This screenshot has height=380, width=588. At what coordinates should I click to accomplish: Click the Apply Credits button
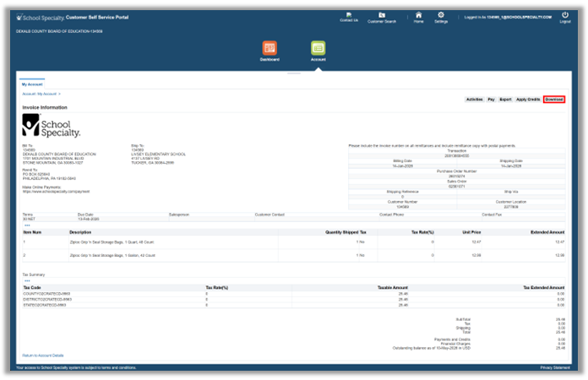(528, 100)
